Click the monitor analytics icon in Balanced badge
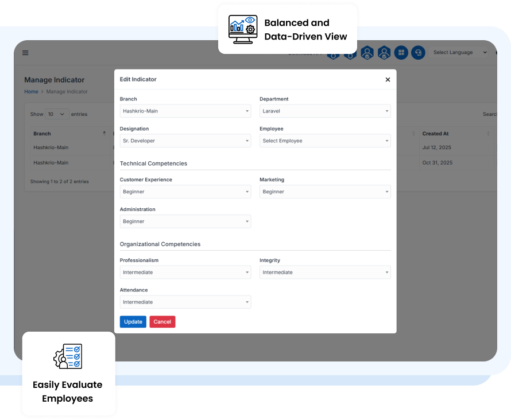 (243, 29)
